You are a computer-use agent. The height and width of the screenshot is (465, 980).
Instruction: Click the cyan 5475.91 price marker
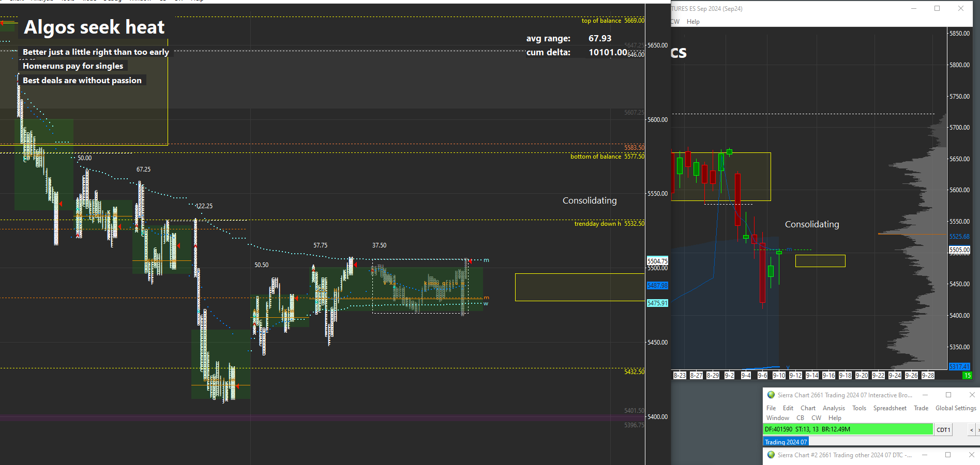pos(657,303)
